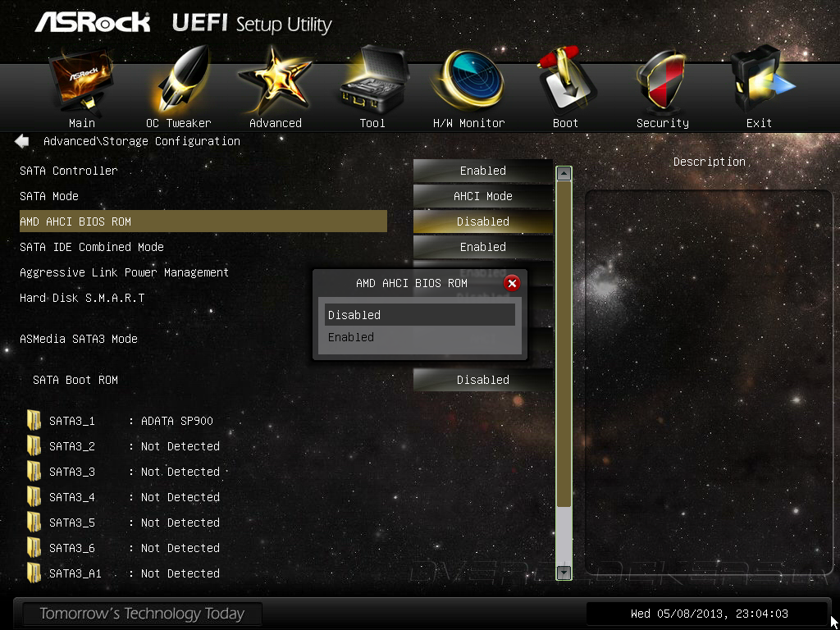Image resolution: width=840 pixels, height=630 pixels.
Task: Select the Advanced star icon
Action: pyautogui.click(x=275, y=80)
